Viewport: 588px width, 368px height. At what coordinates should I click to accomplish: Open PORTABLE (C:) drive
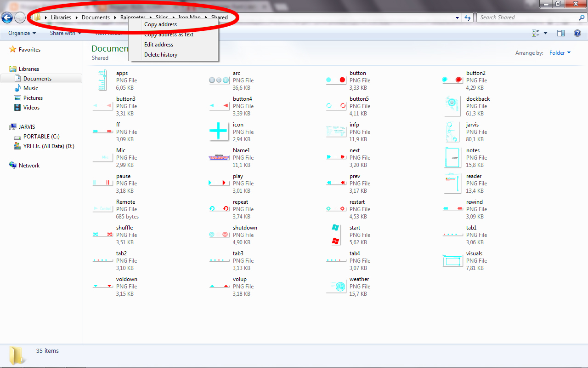point(41,137)
